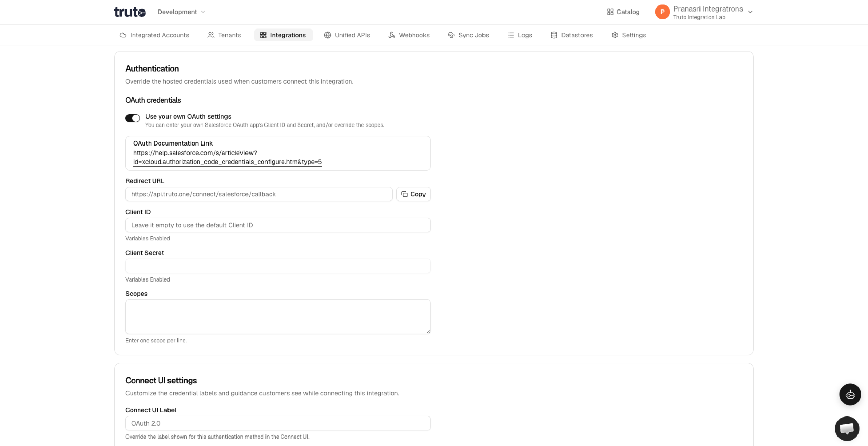The image size is (868, 446).
Task: Open the Settings tab
Action: pos(629,35)
